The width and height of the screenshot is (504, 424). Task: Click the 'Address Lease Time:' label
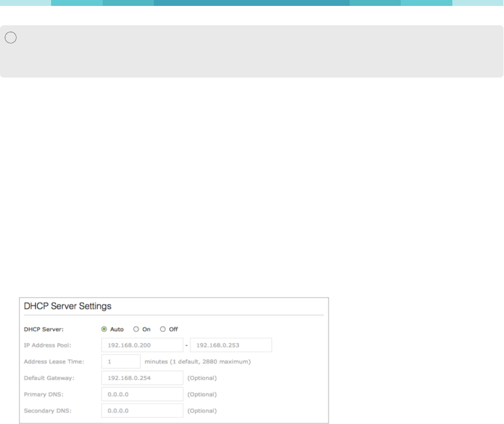click(x=54, y=362)
